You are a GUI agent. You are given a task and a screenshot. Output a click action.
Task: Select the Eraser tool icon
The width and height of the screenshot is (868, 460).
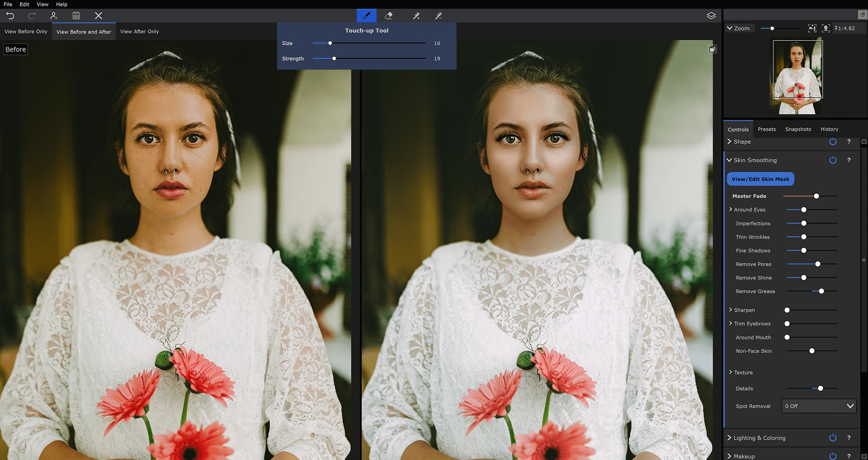click(x=388, y=16)
